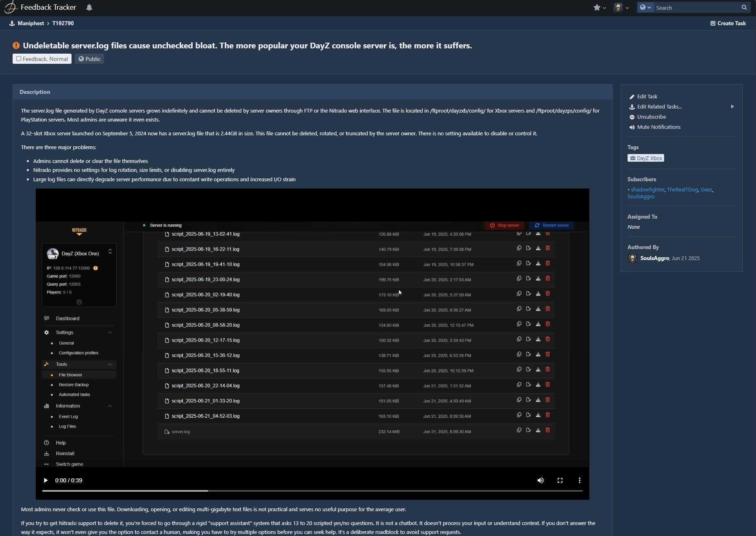Screen dimensions: 756x536
Task: Go to Maniphest breadcrumb
Action: point(31,23)
